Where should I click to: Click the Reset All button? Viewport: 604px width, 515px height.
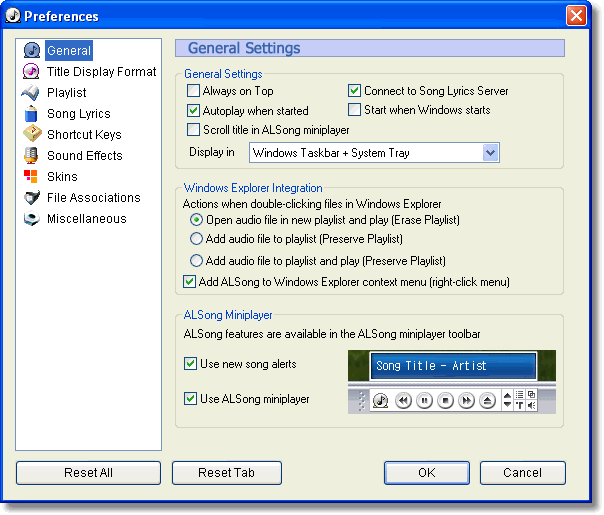pos(88,473)
